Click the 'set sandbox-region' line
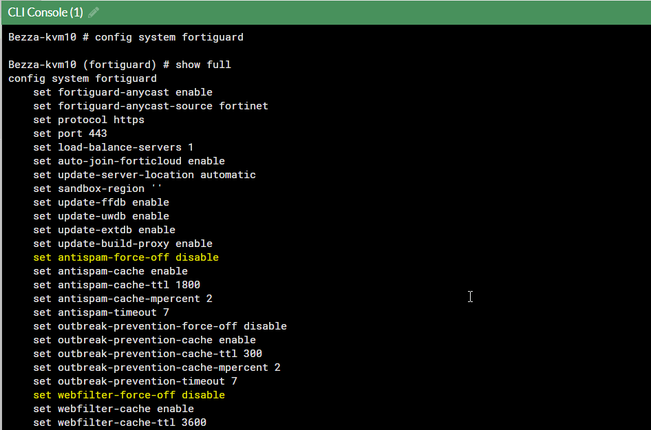This screenshot has width=651, height=430. click(x=97, y=189)
